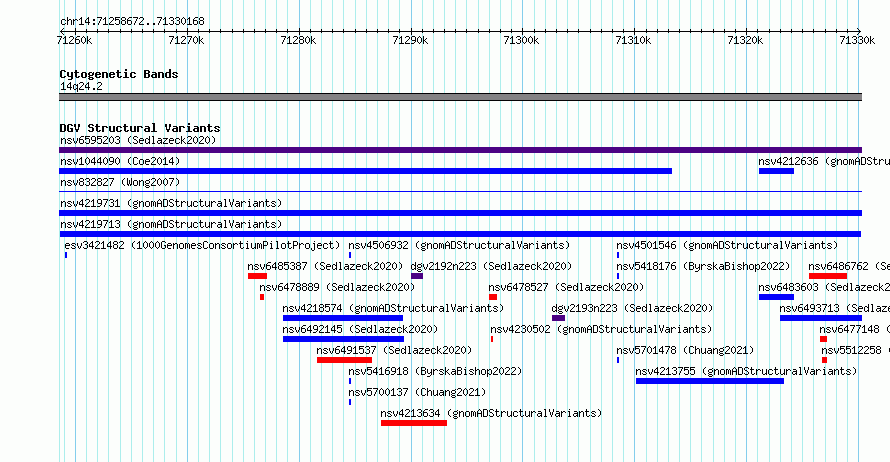Open variant nsv5416918 (ByrskaBishop2022) label
Viewport: 890px width, 462px height.
click(435, 371)
